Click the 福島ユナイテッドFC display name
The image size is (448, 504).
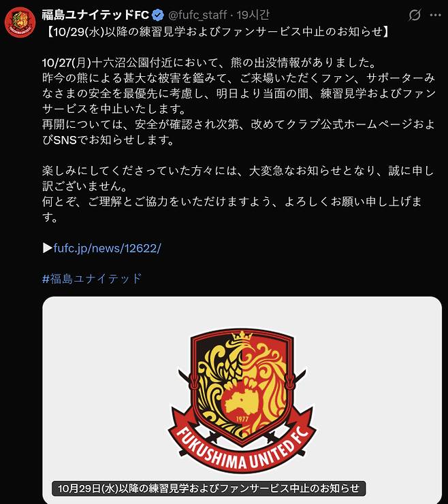click(95, 15)
